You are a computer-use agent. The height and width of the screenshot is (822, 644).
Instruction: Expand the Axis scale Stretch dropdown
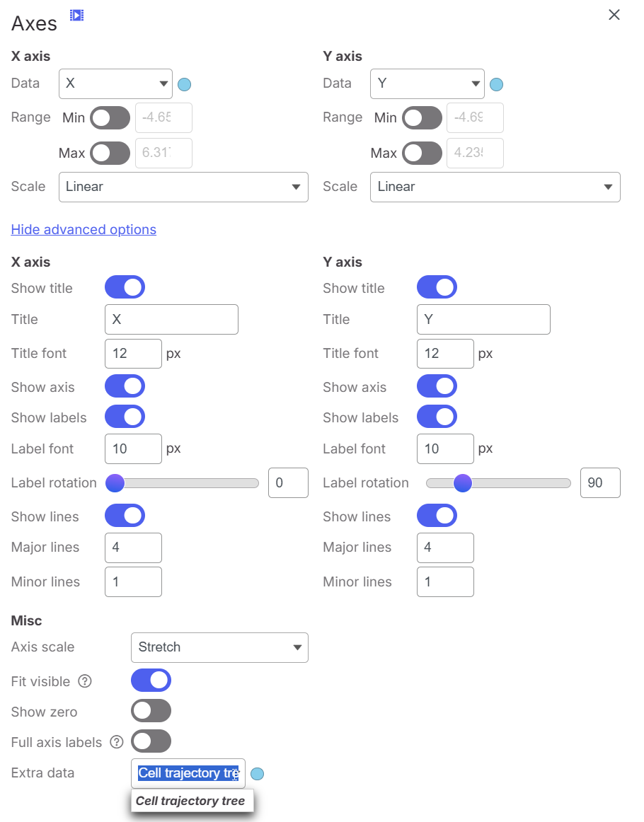[x=219, y=648]
